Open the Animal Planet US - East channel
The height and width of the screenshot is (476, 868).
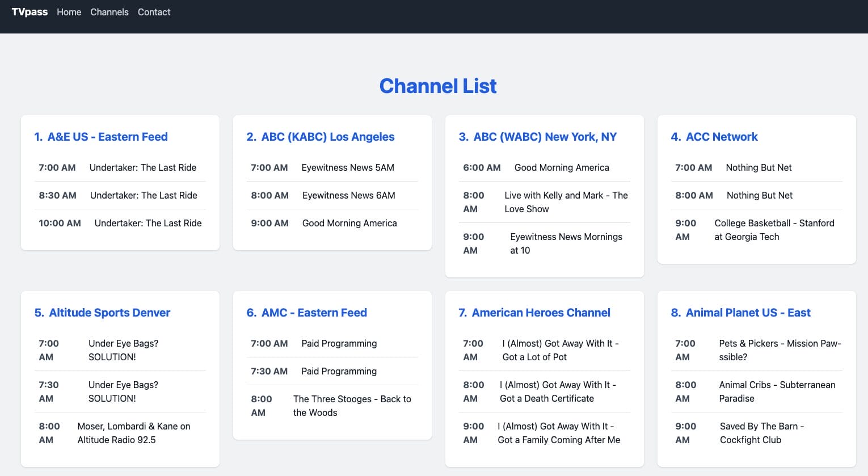(x=741, y=313)
